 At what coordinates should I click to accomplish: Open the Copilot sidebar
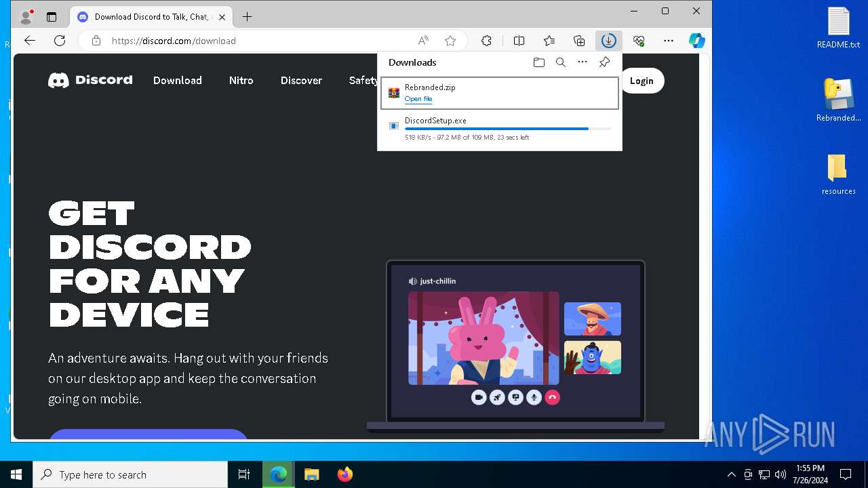[696, 41]
